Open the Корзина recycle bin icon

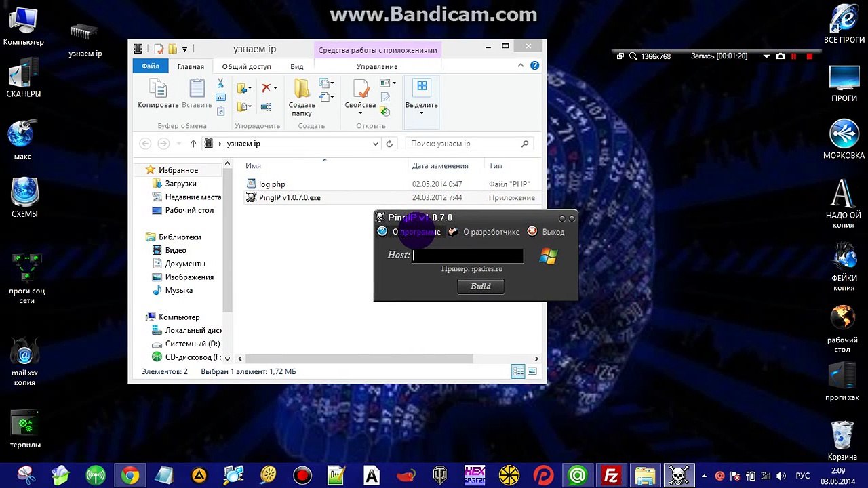click(x=842, y=440)
